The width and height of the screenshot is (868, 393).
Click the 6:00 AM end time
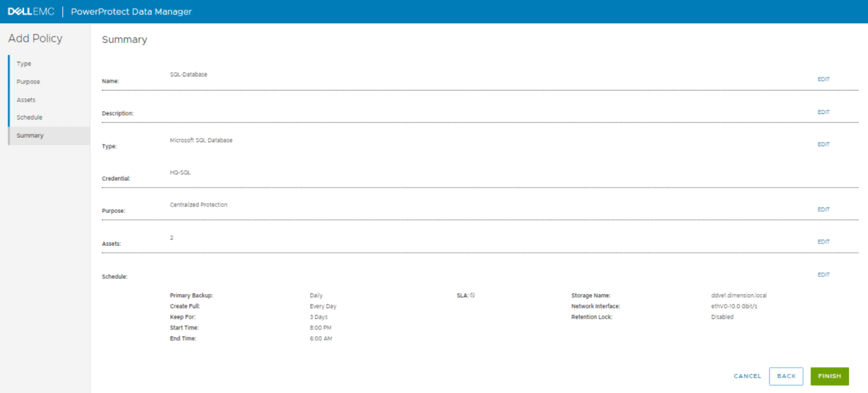[320, 338]
